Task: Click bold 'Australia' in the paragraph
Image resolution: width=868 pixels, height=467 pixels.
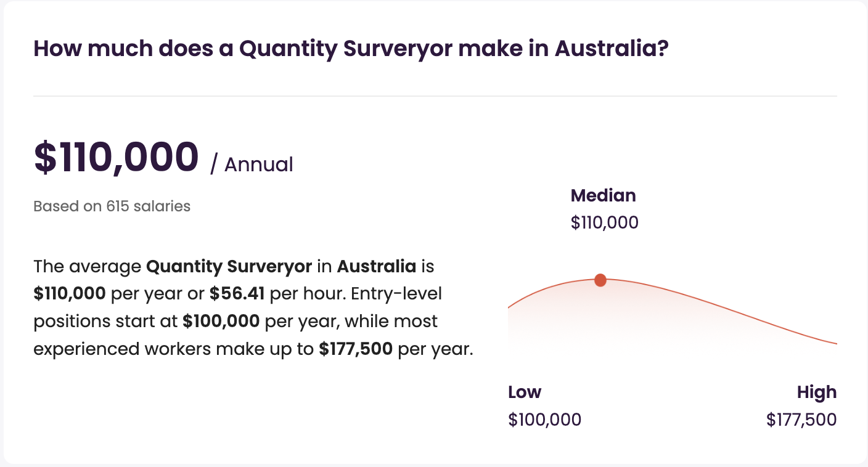Action: 376,267
